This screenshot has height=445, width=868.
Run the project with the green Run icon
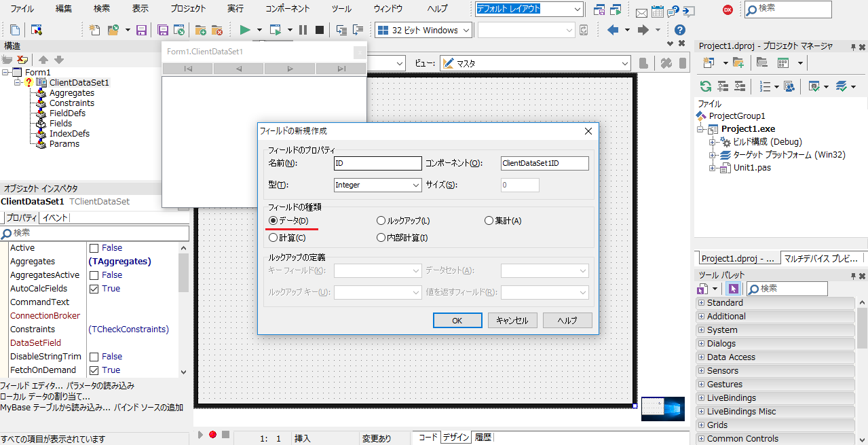pyautogui.click(x=244, y=30)
